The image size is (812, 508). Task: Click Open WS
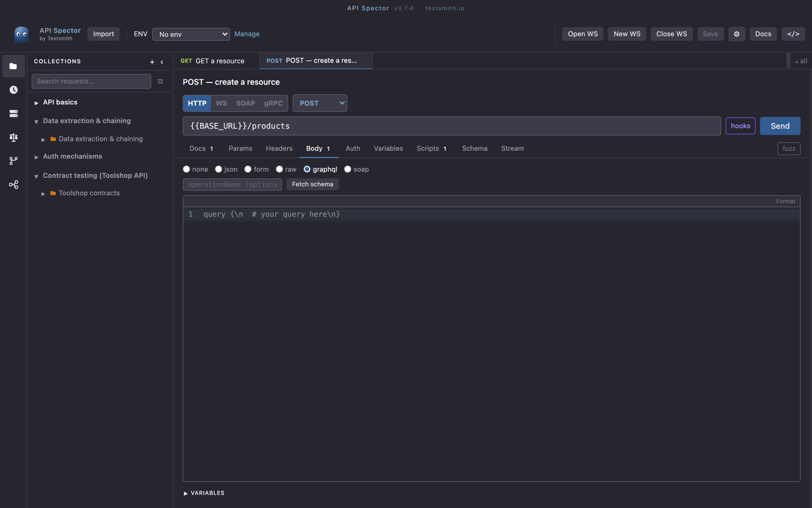point(583,34)
